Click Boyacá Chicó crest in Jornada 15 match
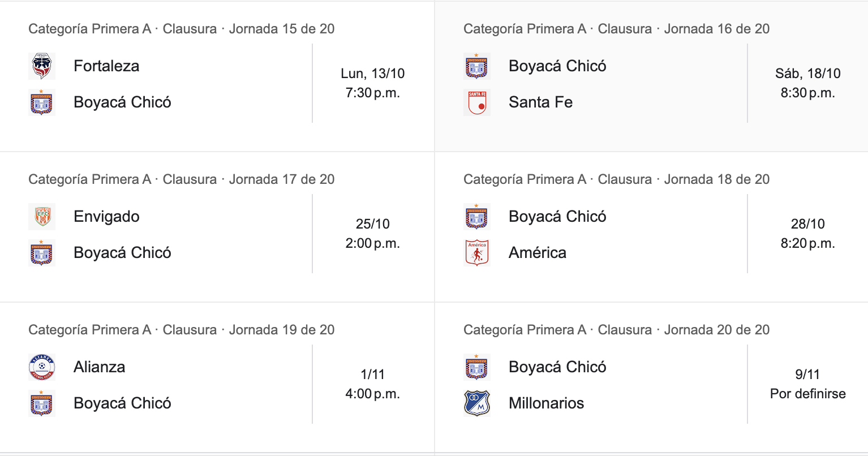 pos(41,102)
